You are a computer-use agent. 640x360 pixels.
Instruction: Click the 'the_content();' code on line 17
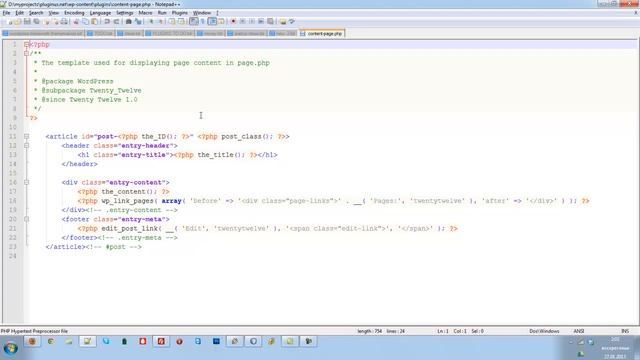pos(129,191)
